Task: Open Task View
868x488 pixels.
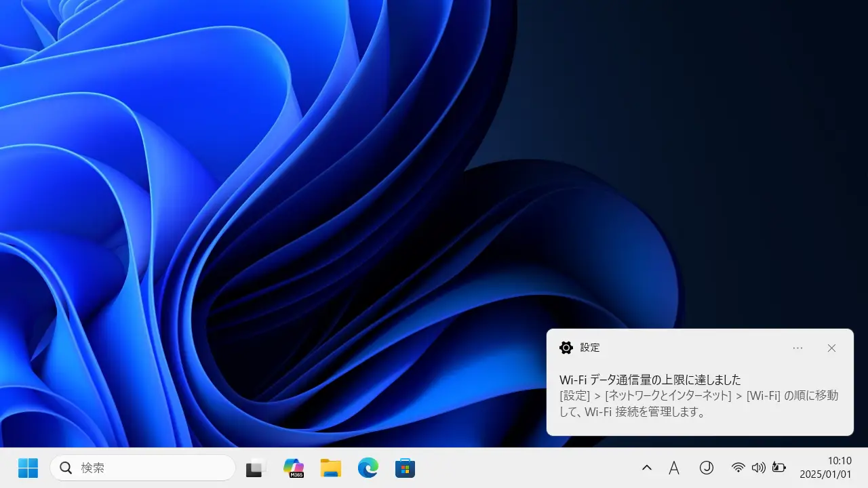Action: pyautogui.click(x=256, y=467)
